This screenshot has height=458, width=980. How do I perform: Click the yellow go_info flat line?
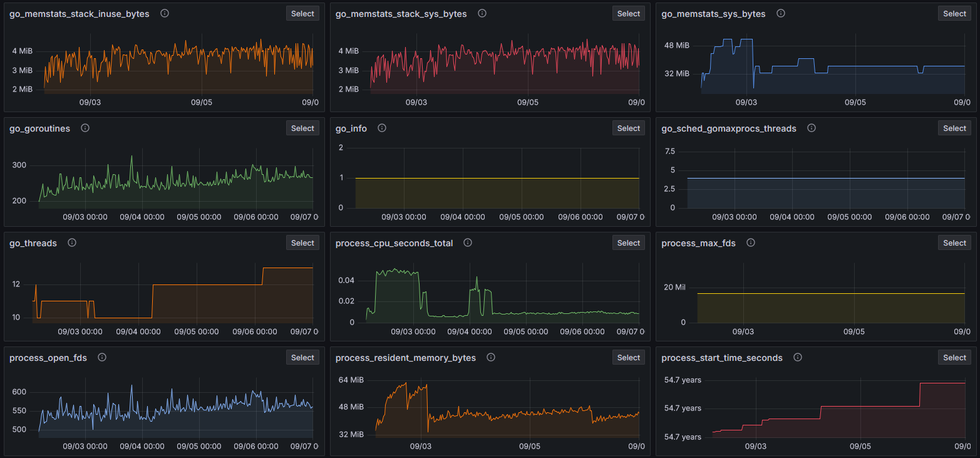(x=497, y=178)
